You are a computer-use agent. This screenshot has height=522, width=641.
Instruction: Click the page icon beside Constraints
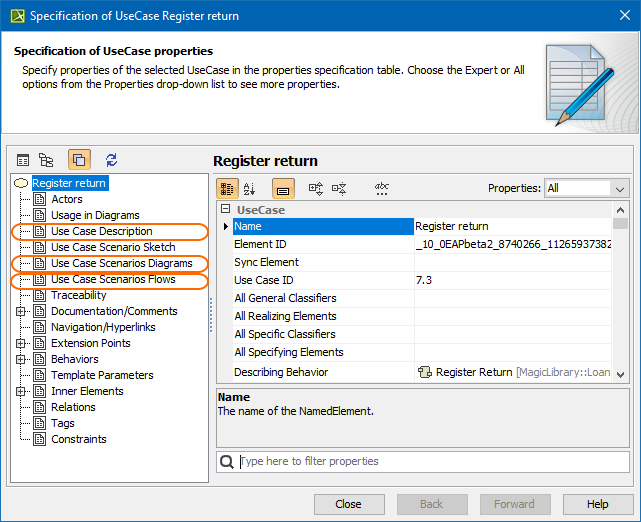click(39, 439)
